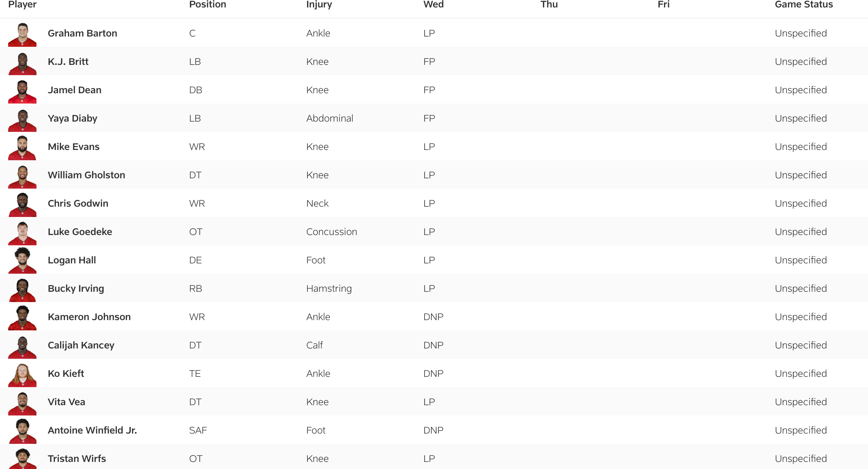
Task: Click the Kameron Johnson name link
Action: point(89,317)
